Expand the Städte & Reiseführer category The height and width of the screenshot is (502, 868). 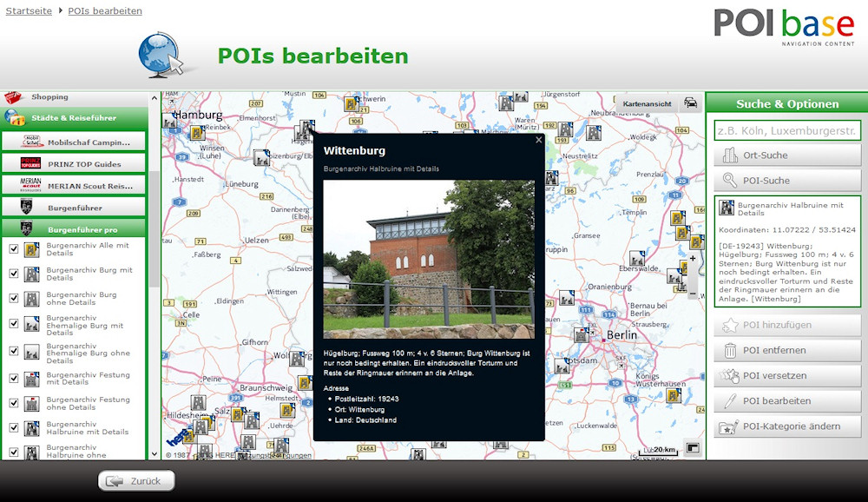tap(74, 118)
